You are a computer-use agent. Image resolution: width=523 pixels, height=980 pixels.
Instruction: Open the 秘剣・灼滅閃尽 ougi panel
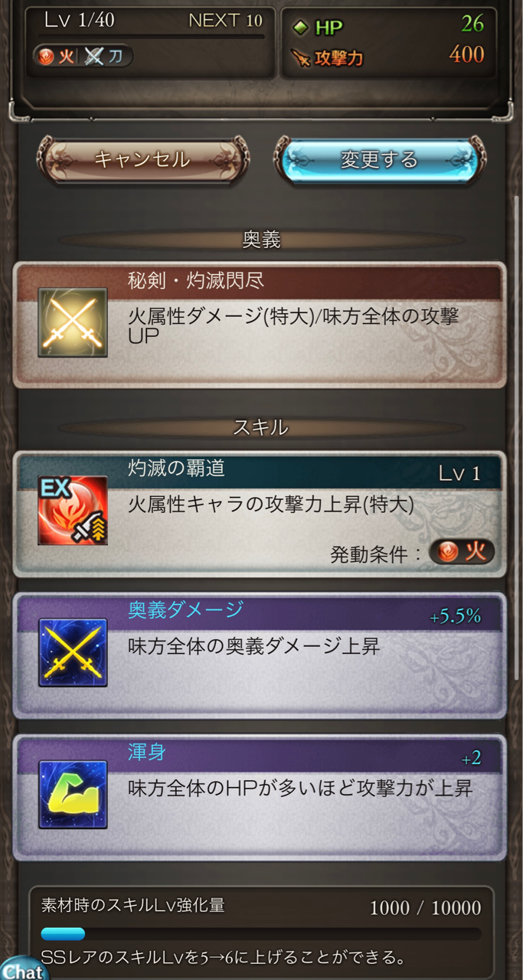pos(260,325)
